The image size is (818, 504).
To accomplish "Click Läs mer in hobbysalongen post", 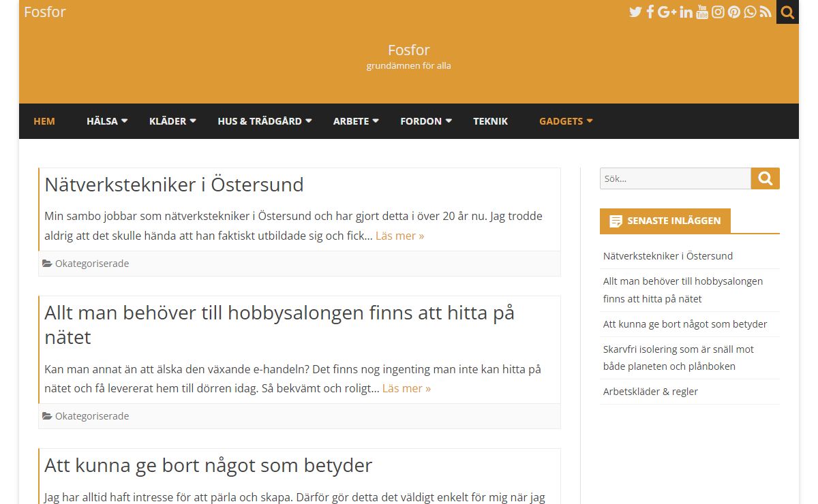I will 407,388.
